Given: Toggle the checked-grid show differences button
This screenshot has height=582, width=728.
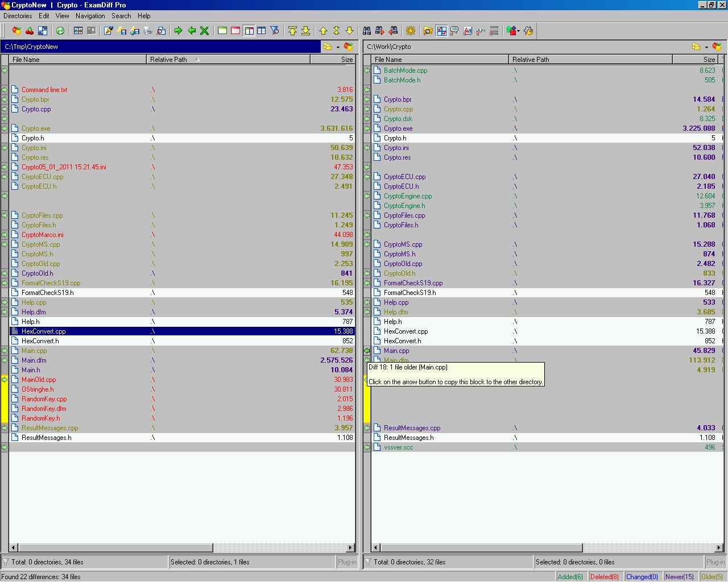Looking at the screenshot, I should pyautogui.click(x=441, y=31).
